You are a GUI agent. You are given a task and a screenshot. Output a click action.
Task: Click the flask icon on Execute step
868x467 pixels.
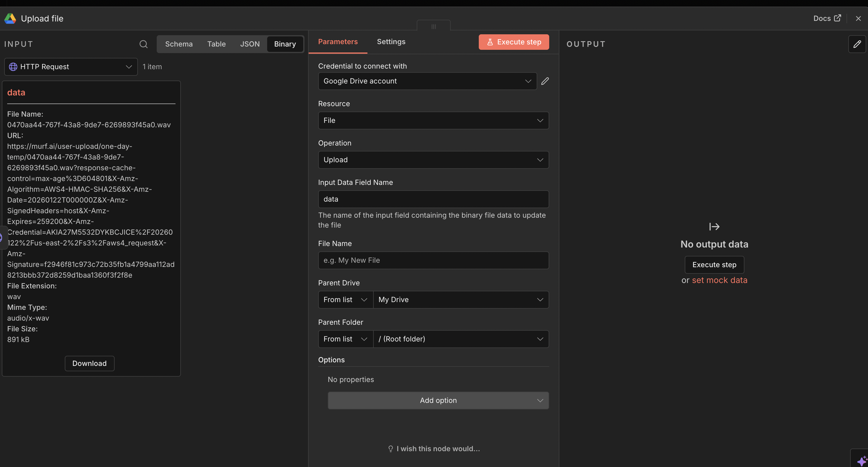coord(490,42)
